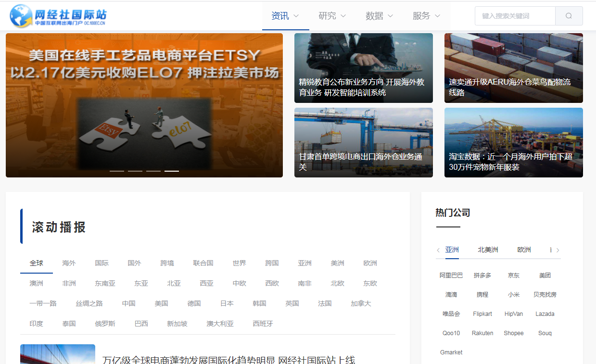Open the 滴滴 company link
Viewport: 596px width, 364px height.
point(451,295)
